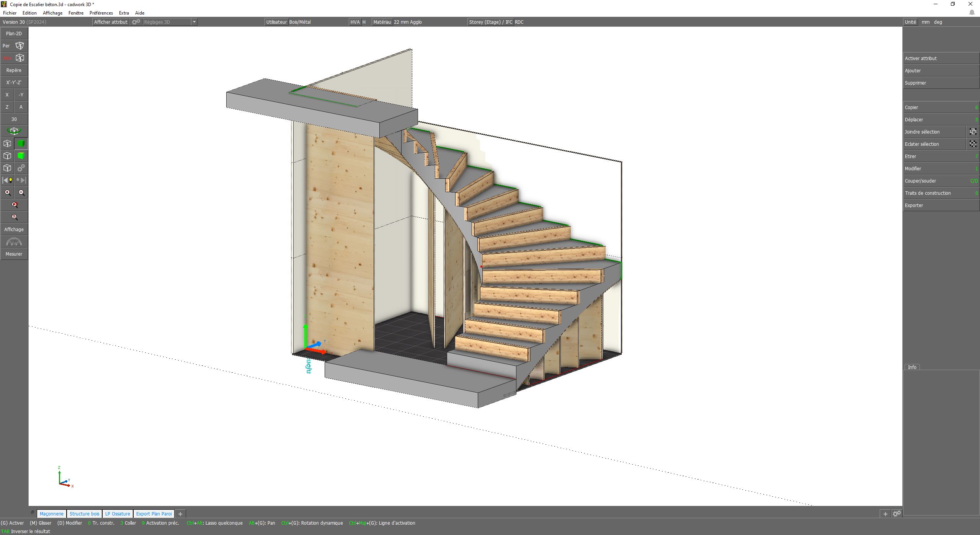Click the Repère button
Viewport: 980px width, 535px height.
point(14,70)
